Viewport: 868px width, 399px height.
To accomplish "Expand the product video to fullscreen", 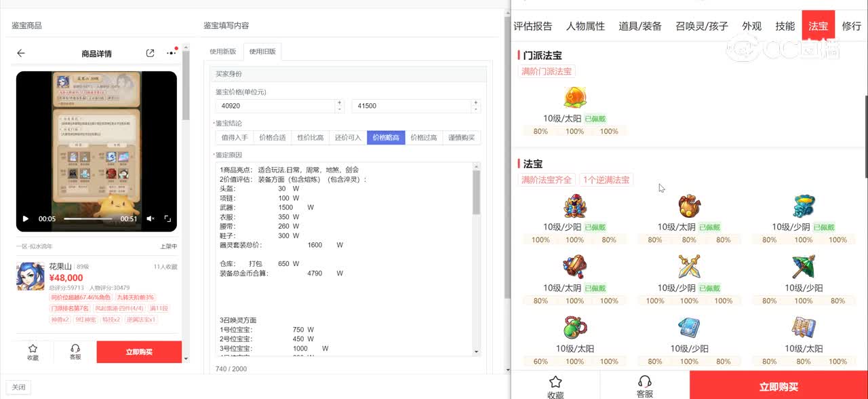I will pyautogui.click(x=167, y=218).
